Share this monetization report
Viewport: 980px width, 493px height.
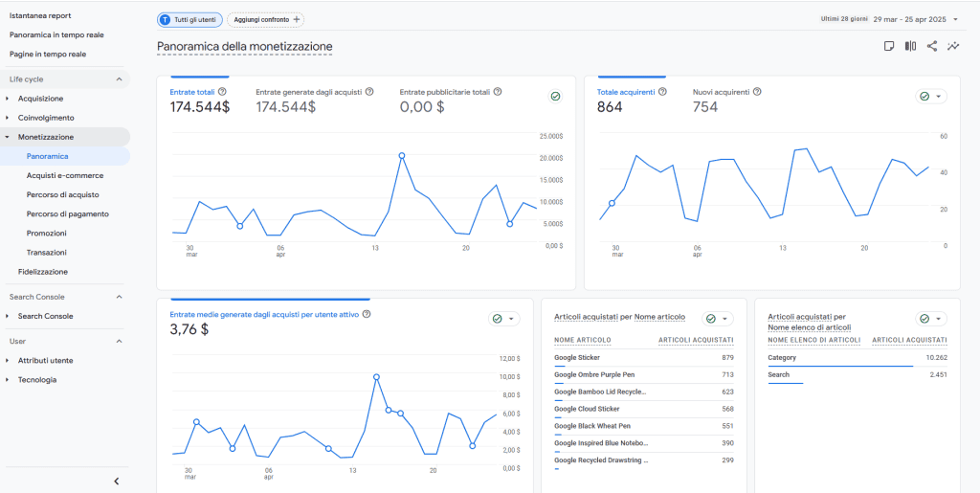coord(932,46)
